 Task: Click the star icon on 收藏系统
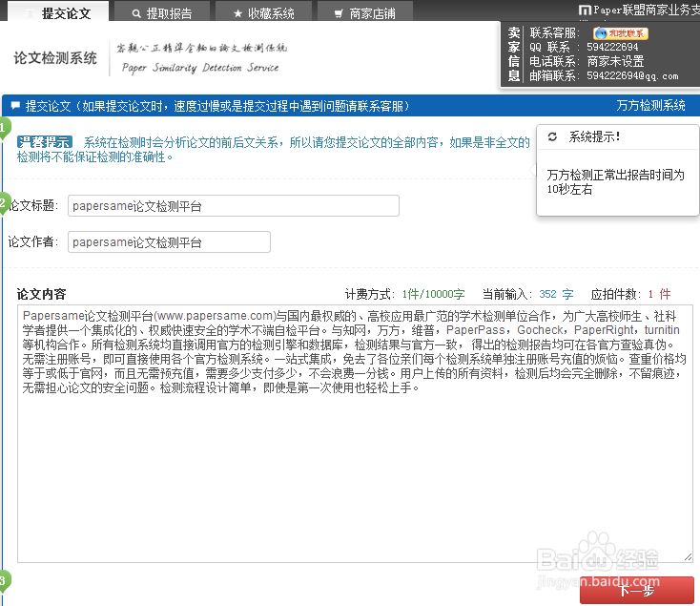[x=237, y=14]
